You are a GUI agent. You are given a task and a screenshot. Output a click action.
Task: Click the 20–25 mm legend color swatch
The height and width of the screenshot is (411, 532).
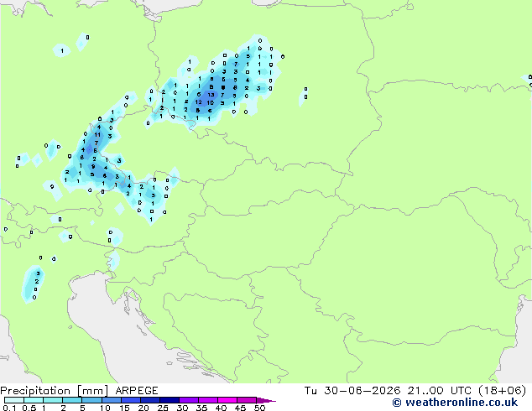click(149, 400)
